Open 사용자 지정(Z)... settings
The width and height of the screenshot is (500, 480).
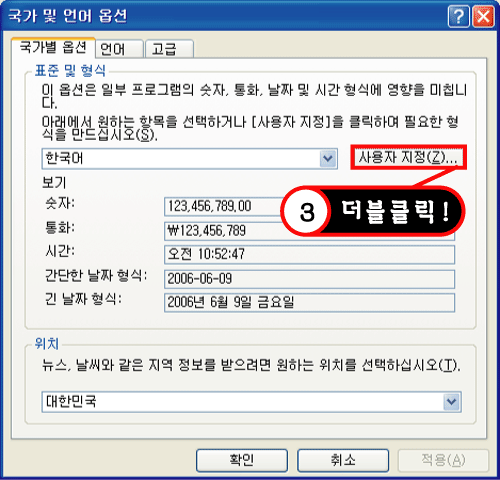point(408,157)
